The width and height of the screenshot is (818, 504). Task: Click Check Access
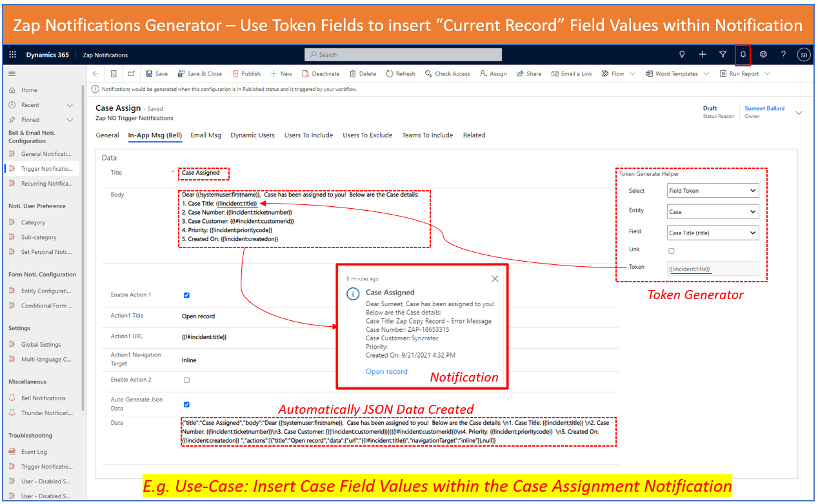[448, 73]
